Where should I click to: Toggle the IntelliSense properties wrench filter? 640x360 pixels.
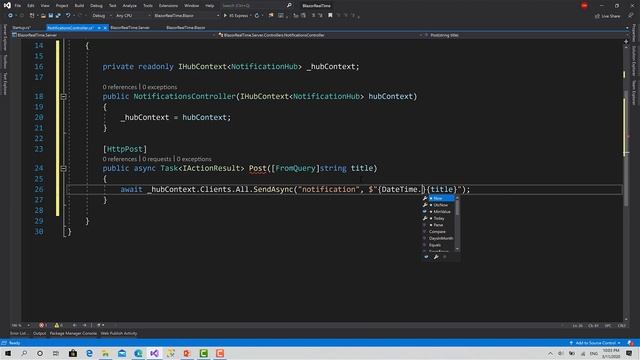point(436,257)
